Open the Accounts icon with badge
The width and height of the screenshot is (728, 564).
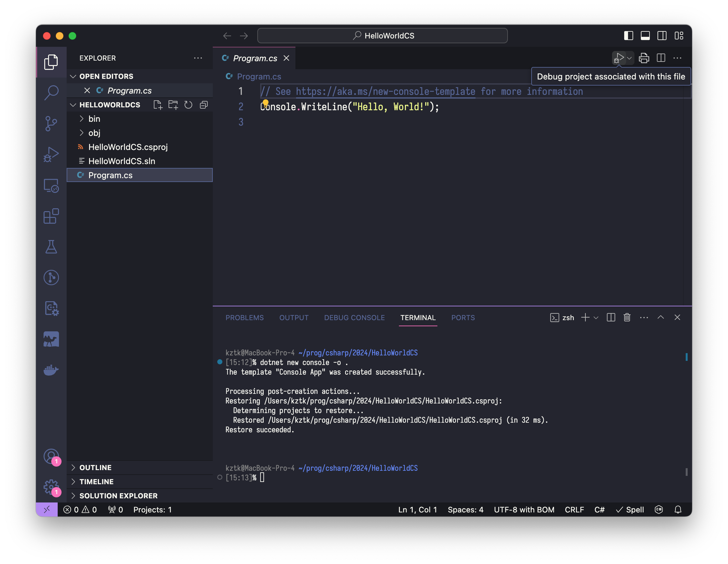pyautogui.click(x=51, y=456)
